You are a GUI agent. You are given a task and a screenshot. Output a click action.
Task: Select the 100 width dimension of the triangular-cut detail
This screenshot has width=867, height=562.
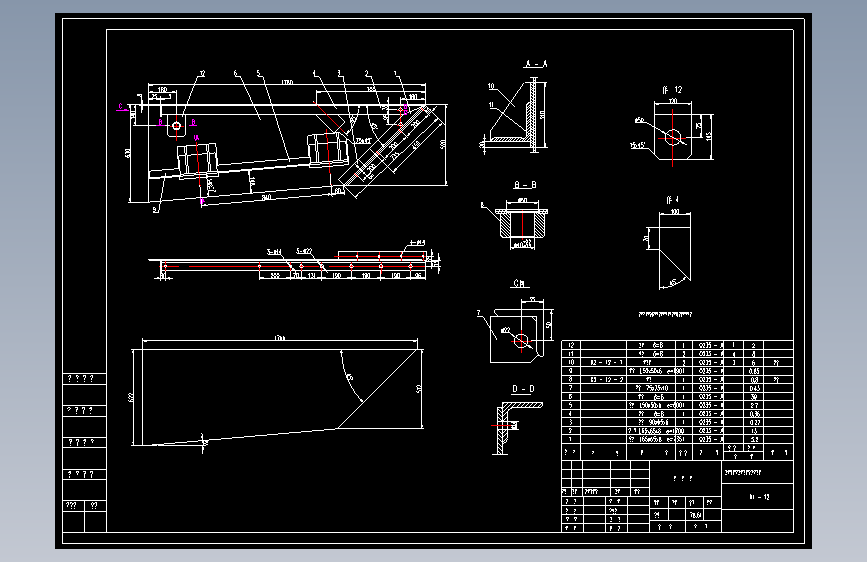click(x=675, y=211)
